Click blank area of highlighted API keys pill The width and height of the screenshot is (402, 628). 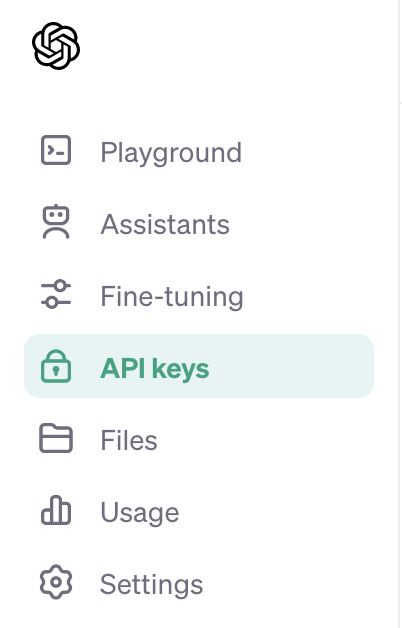pyautogui.click(x=292, y=366)
